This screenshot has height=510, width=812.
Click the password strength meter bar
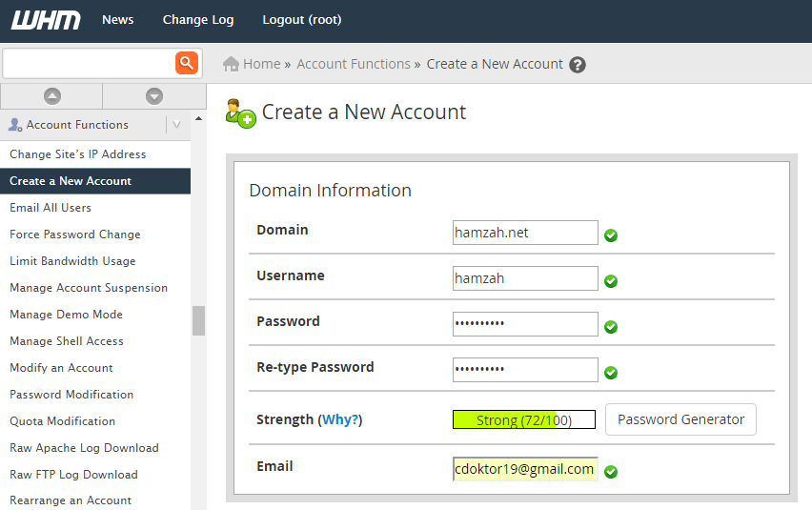(524, 419)
